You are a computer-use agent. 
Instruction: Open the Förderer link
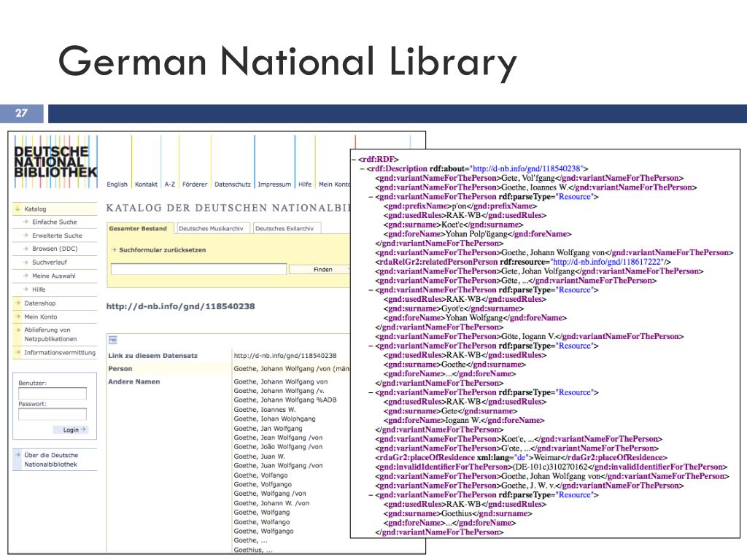click(195, 184)
